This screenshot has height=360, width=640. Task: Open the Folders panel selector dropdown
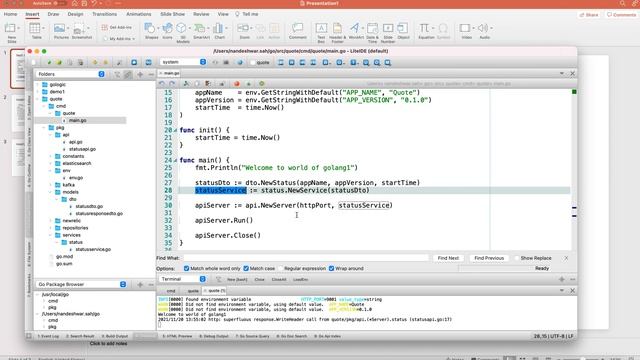click(x=70, y=74)
